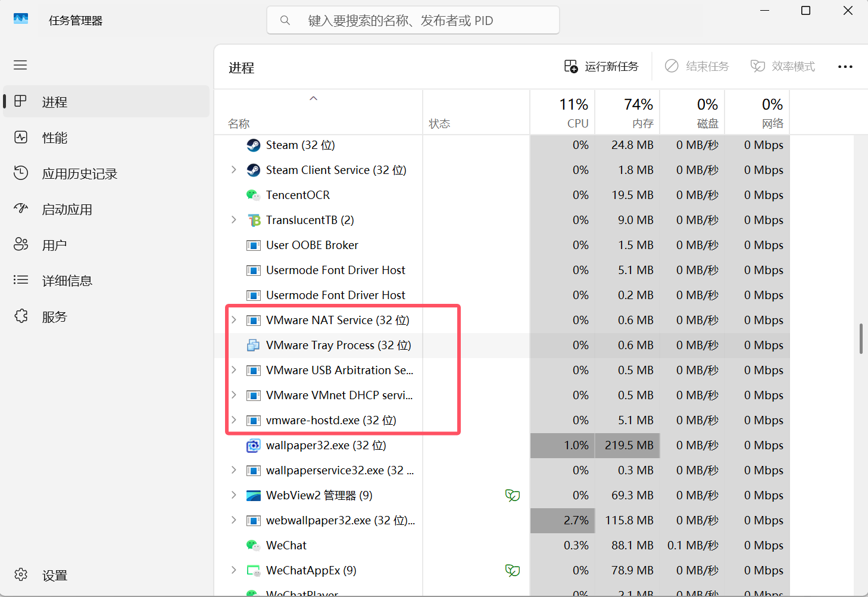Expand VMware VMnet DHCP service group
The image size is (868, 597).
234,395
